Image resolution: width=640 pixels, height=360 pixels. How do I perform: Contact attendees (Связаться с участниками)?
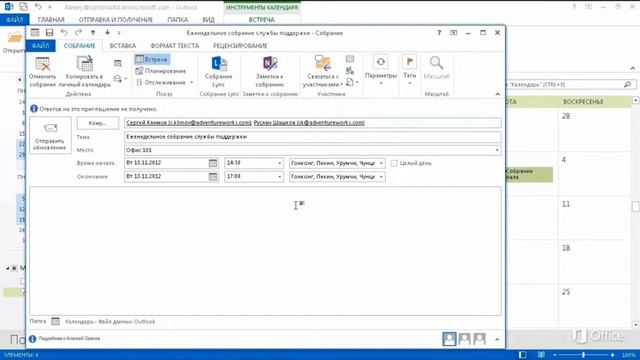click(x=322, y=72)
